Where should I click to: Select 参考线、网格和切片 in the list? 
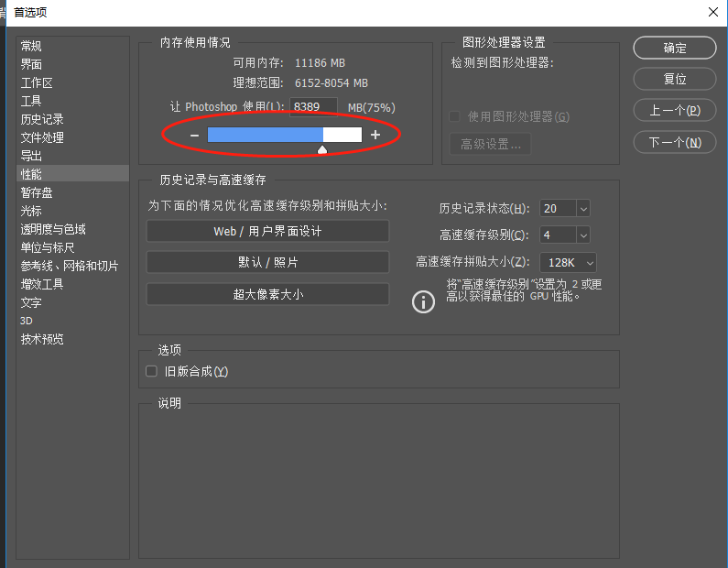point(72,266)
